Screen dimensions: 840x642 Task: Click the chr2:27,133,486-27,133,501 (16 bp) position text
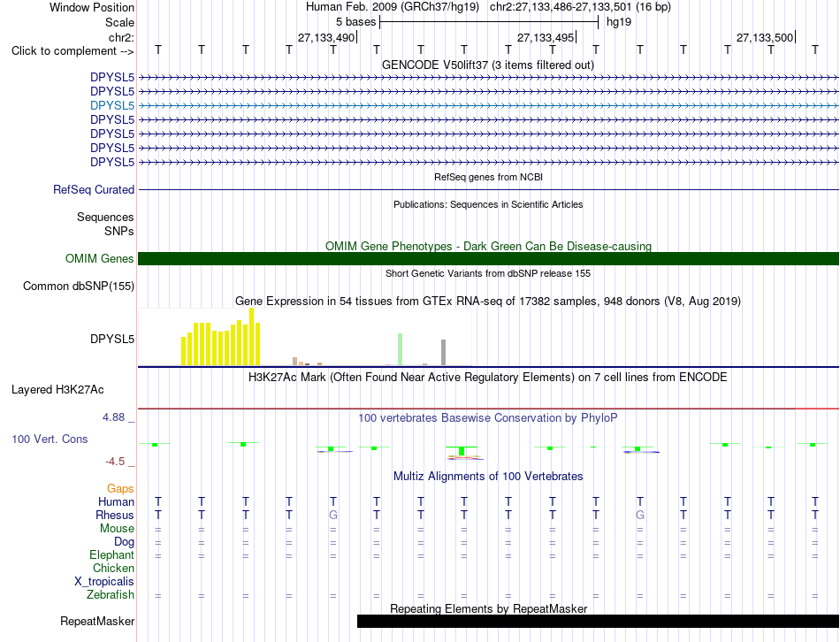click(580, 7)
